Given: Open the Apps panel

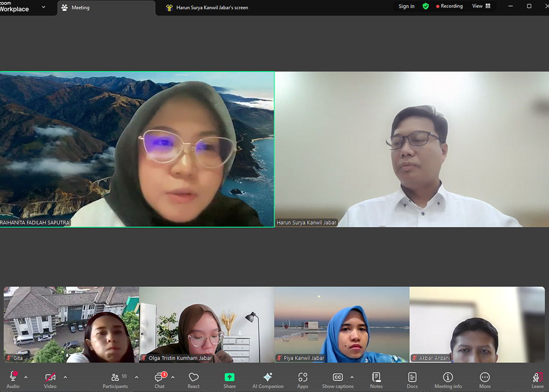Looking at the screenshot, I should tap(303, 379).
